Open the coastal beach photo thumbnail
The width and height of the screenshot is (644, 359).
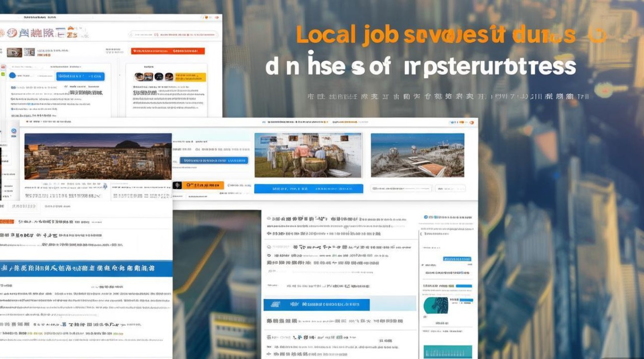click(x=417, y=155)
